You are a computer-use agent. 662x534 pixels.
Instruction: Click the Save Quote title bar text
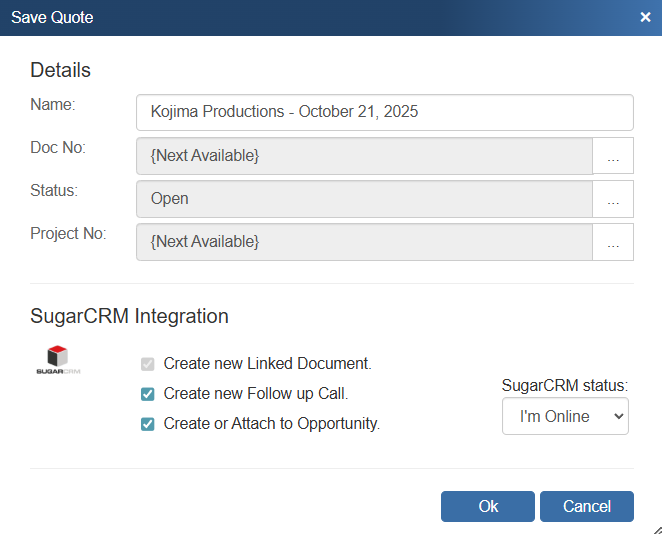click(x=52, y=17)
